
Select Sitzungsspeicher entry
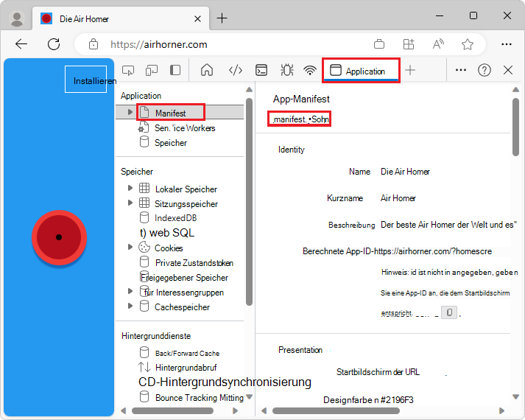click(x=178, y=203)
